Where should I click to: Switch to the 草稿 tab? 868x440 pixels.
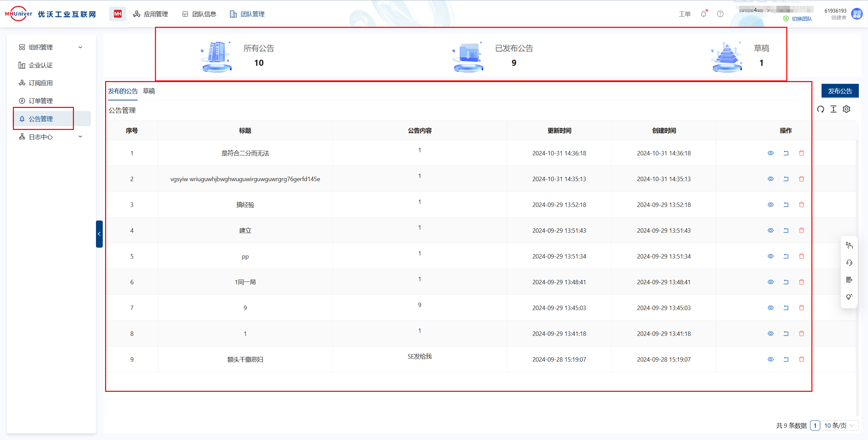(x=149, y=91)
